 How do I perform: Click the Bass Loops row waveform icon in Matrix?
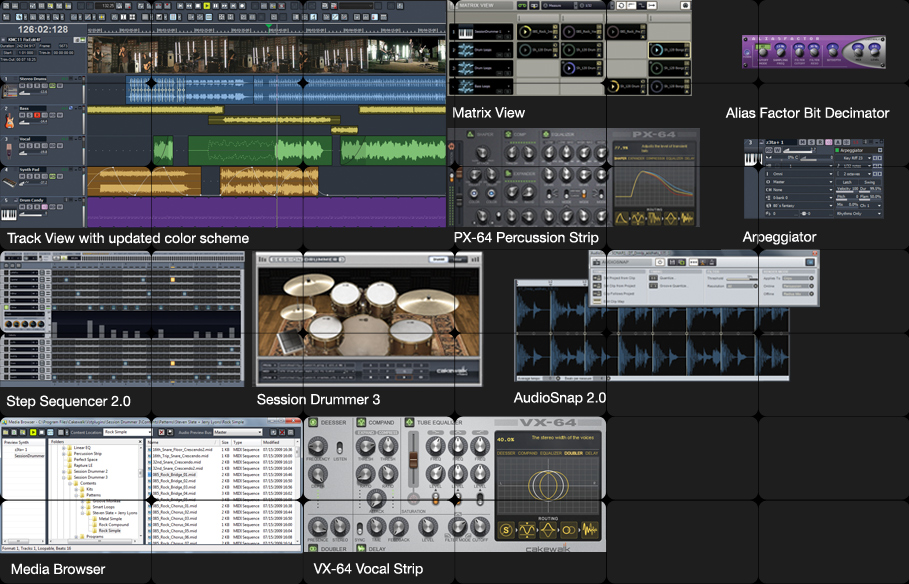(x=466, y=86)
